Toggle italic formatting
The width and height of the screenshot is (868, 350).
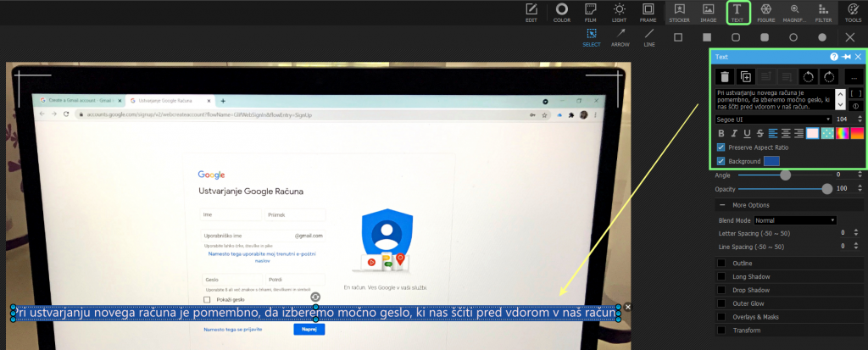pos(734,133)
